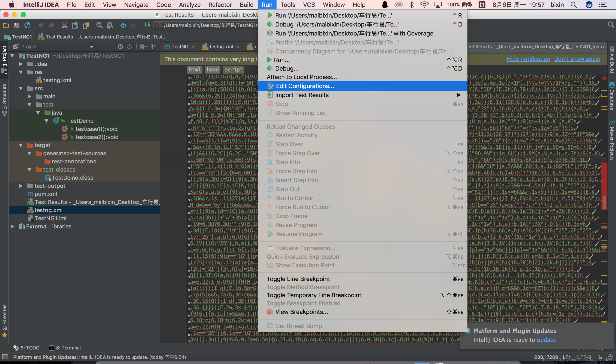The height and width of the screenshot is (364, 616).
Task: Toggle the Database tool window
Action: (612, 96)
